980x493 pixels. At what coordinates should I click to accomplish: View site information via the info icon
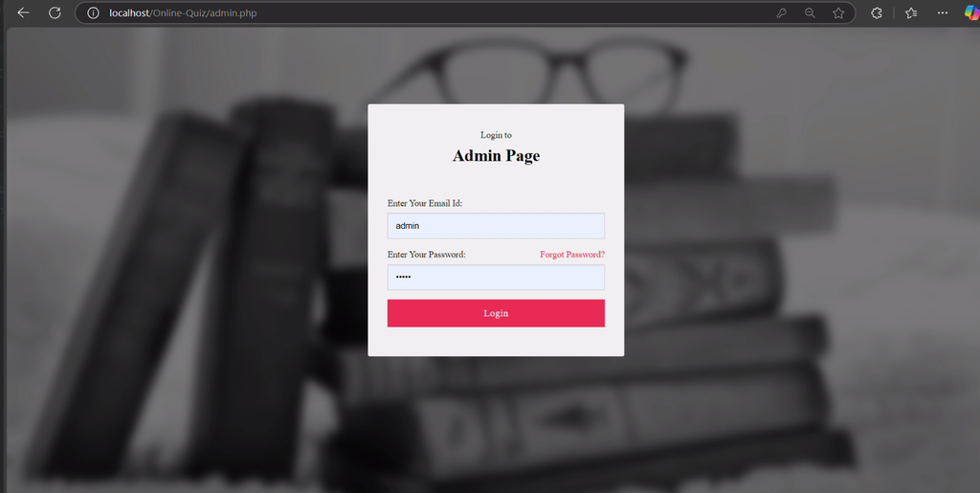(93, 13)
